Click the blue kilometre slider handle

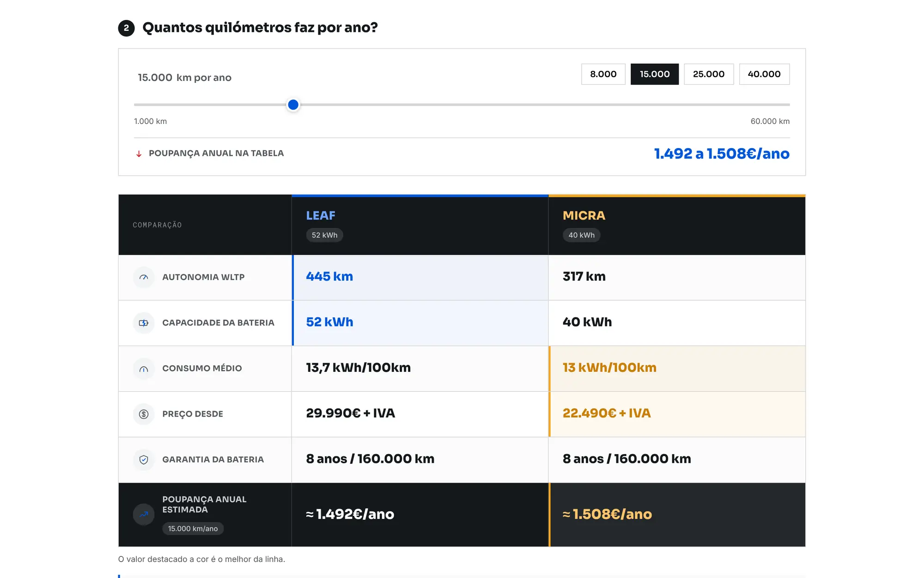293,105
